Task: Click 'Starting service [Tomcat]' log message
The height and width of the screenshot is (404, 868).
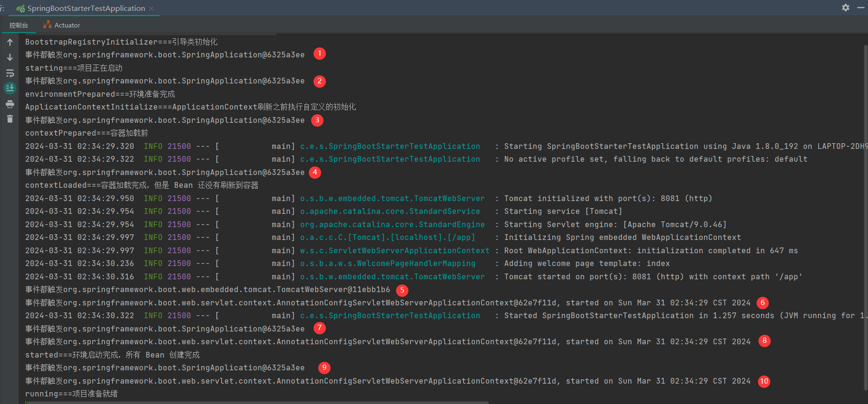Action: click(563, 211)
